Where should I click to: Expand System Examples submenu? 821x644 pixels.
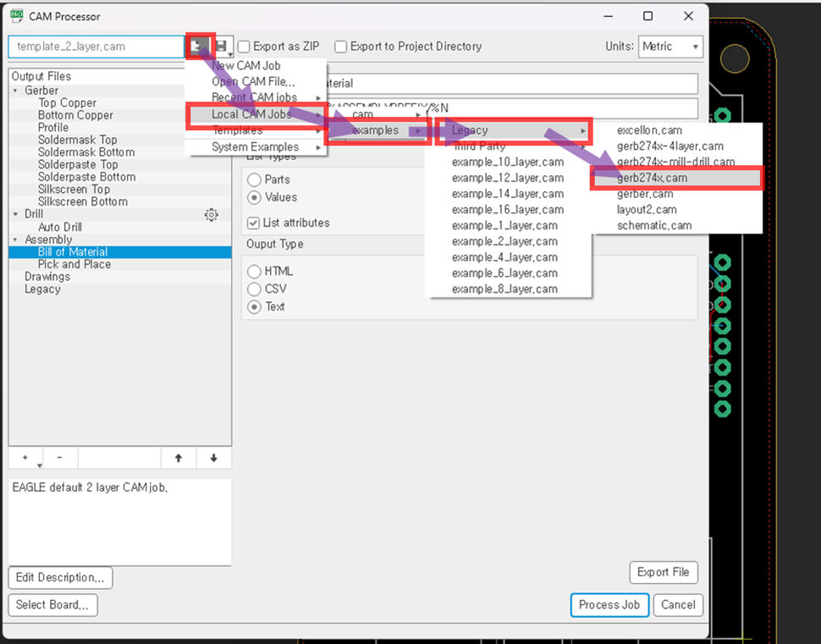coord(256,147)
